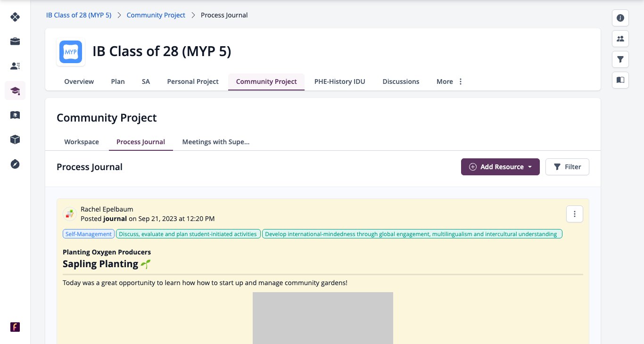Click the members icon on right panel

click(x=620, y=39)
